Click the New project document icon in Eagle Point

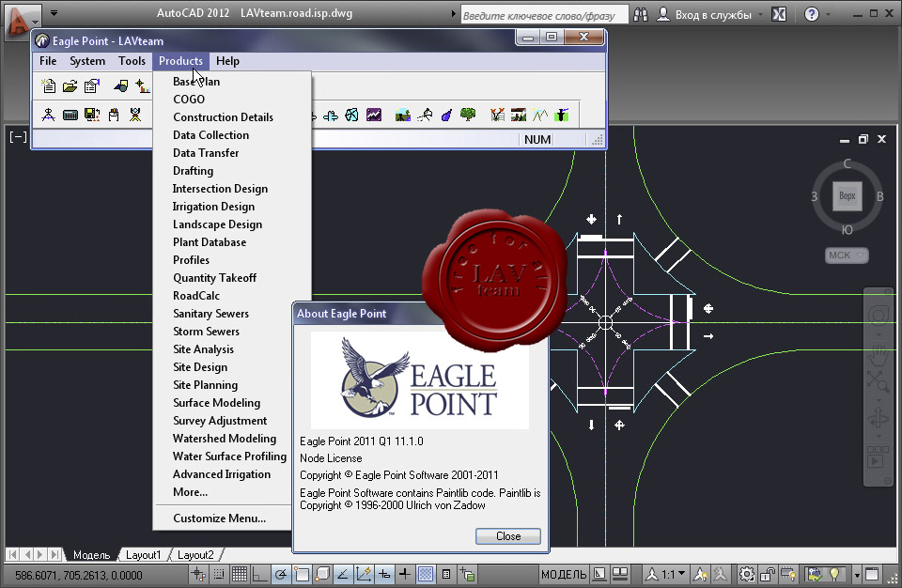[49, 86]
